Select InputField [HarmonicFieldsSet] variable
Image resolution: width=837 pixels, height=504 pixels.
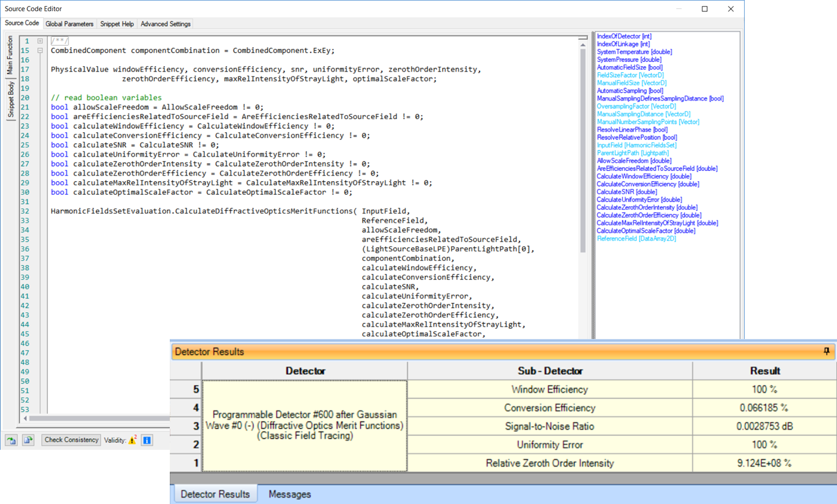pyautogui.click(x=637, y=145)
